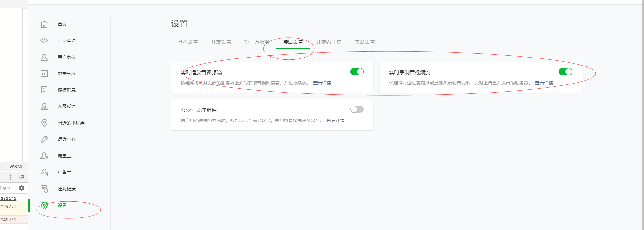Switch to the 基本设置 tab
This screenshot has width=644, height=230.
188,42
